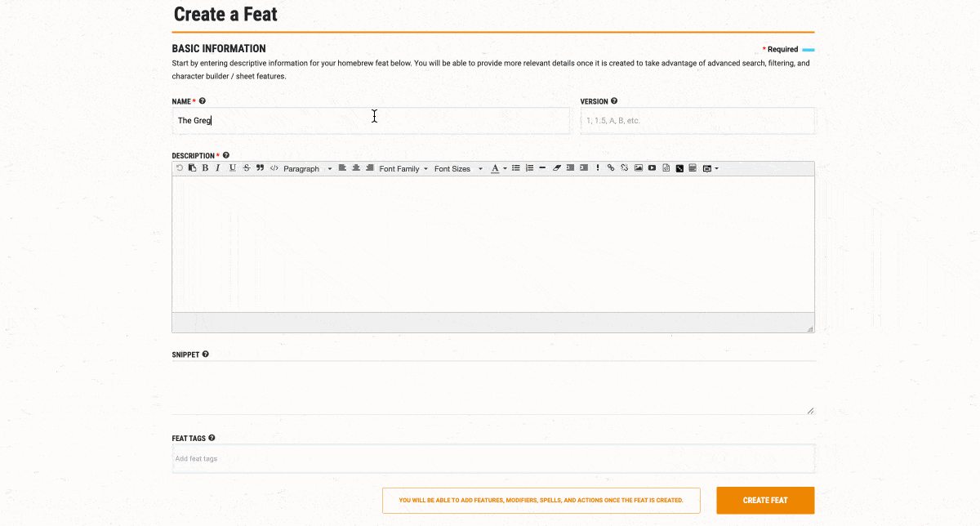Toggle bold formatting in description editor
980x526 pixels.
point(205,168)
